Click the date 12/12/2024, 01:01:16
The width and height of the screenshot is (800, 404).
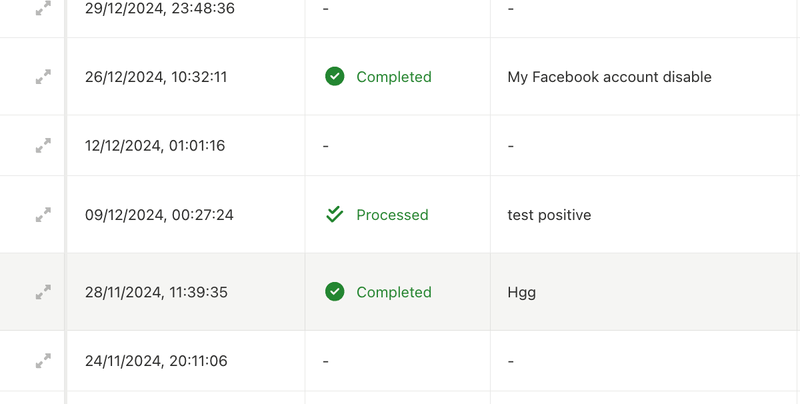[x=155, y=146]
